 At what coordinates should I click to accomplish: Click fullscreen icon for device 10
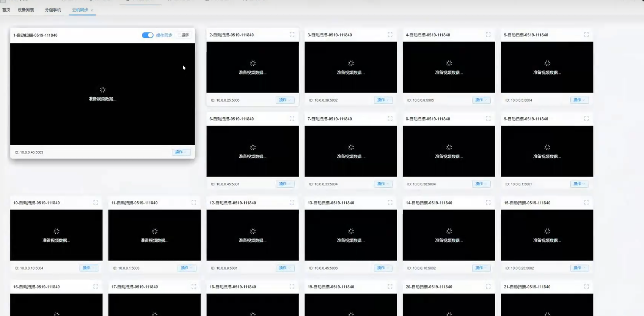point(96,202)
